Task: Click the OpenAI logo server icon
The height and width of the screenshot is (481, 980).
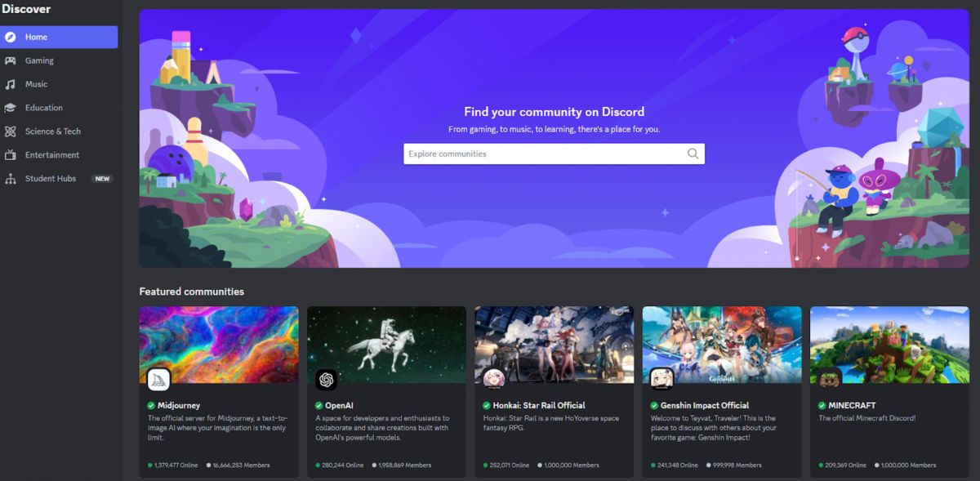Action: 327,379
